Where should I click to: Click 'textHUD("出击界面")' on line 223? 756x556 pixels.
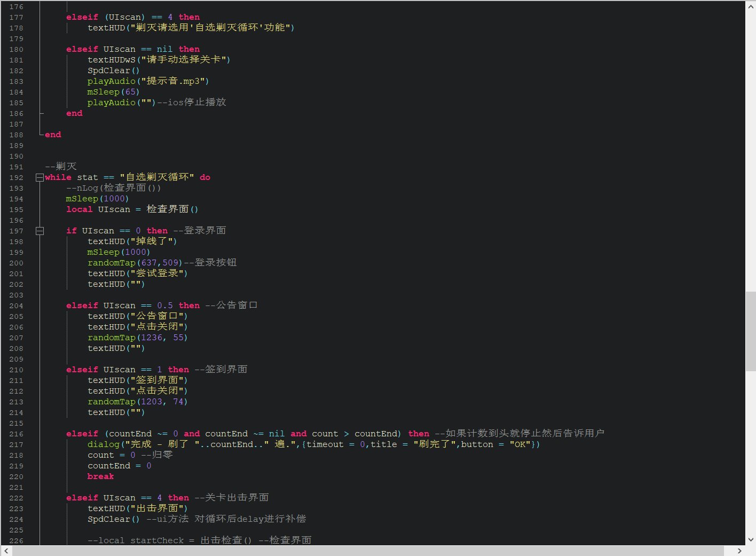(137, 508)
